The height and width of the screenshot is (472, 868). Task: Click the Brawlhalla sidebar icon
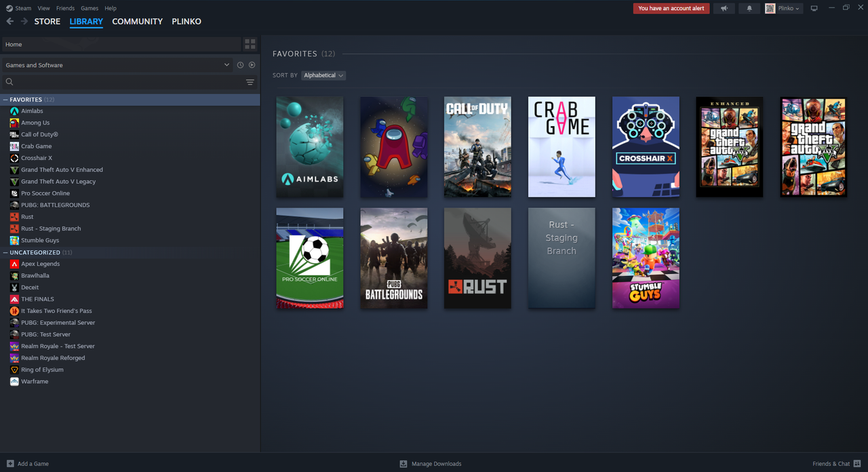click(x=14, y=276)
